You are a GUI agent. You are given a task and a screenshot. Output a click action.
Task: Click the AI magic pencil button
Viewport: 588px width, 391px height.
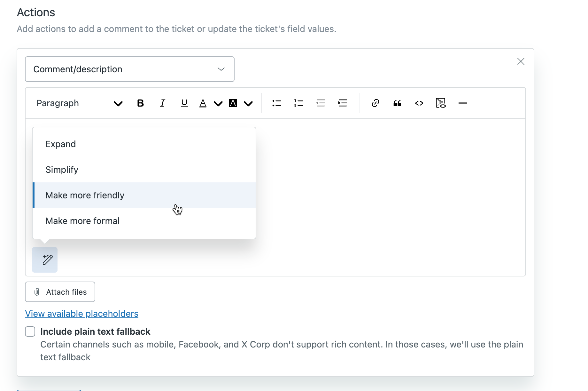[45, 260]
